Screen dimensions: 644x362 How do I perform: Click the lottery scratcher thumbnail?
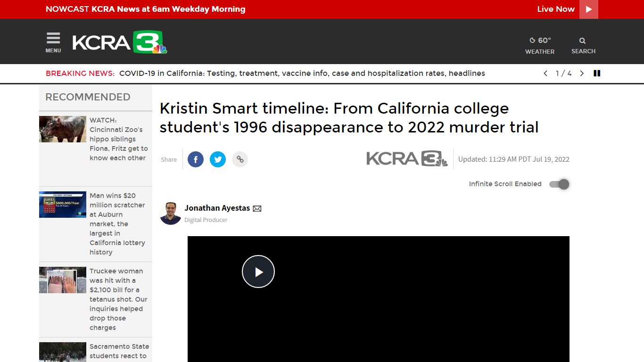coord(63,205)
